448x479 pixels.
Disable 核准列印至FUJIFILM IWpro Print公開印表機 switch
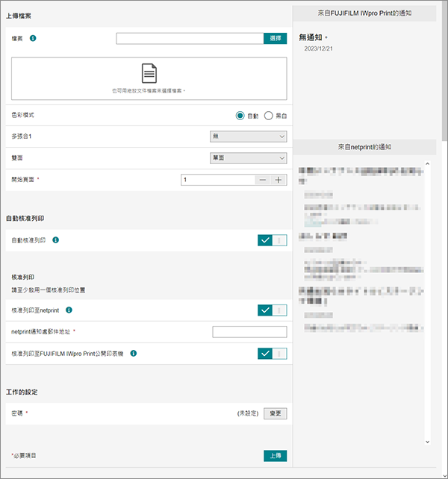[x=272, y=354]
